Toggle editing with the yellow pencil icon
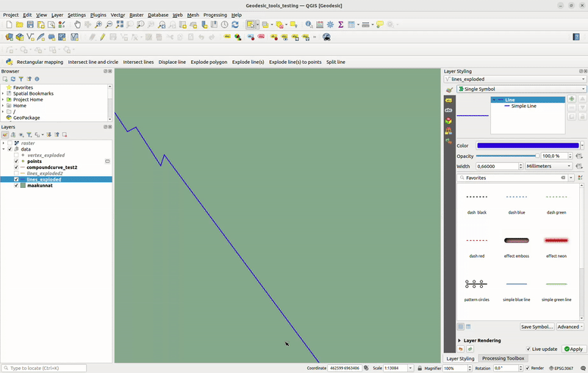588x373 pixels. pyautogui.click(x=102, y=37)
